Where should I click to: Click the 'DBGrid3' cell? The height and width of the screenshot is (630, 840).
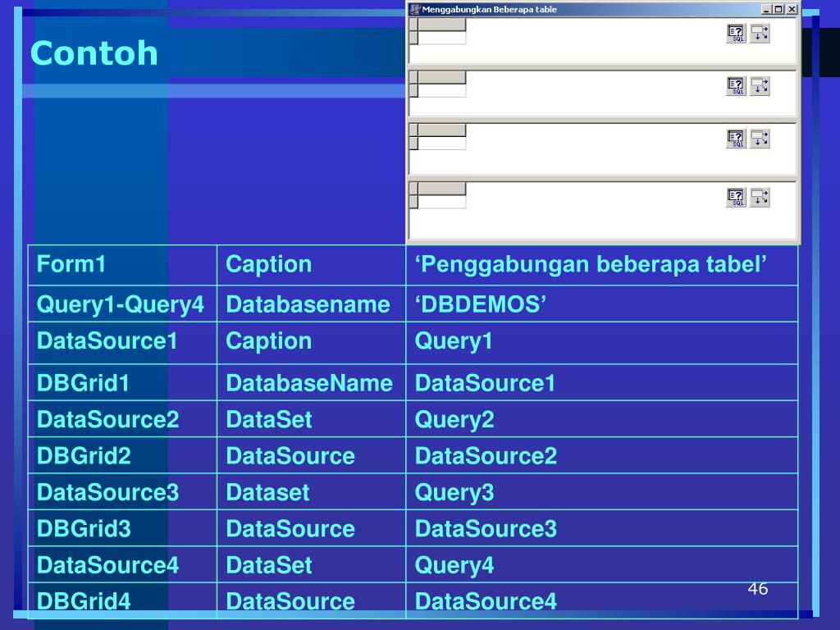pyautogui.click(x=123, y=528)
